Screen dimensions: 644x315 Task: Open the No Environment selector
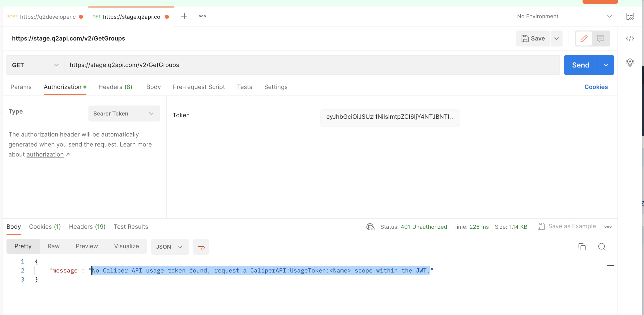(564, 16)
